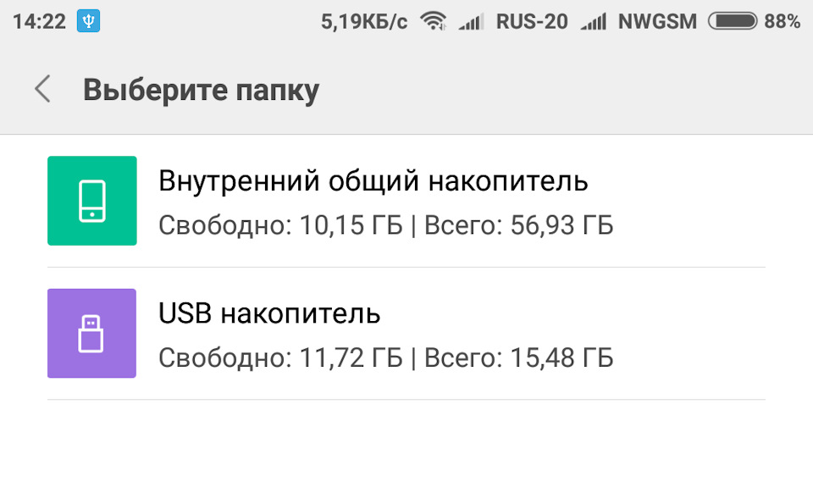Tap the NWGSM carrier label
The image size is (813, 504).
click(x=657, y=22)
